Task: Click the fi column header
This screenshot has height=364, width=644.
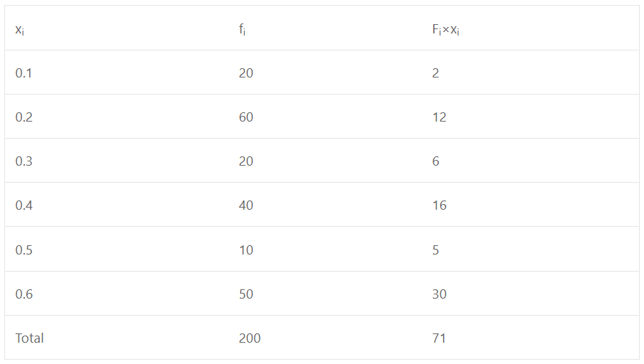Action: 242,29
